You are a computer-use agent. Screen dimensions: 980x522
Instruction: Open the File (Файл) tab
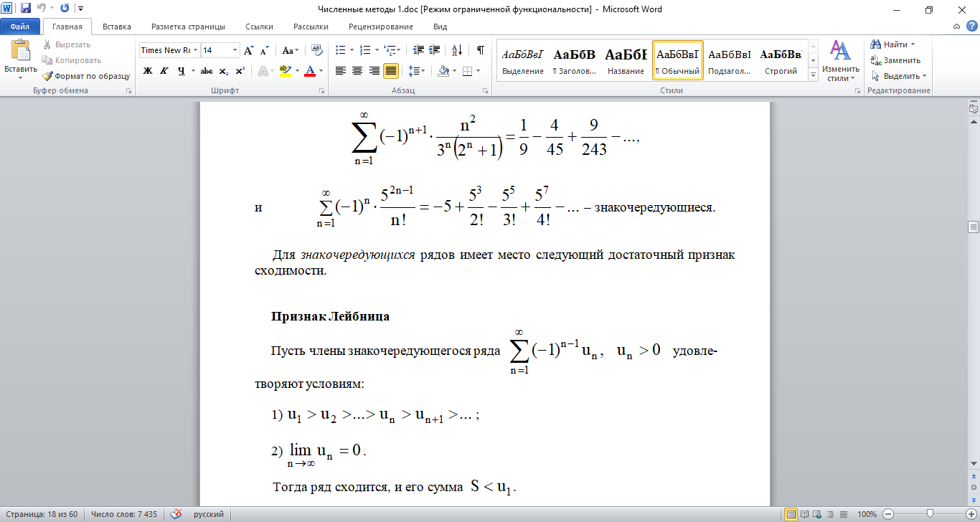[20, 27]
